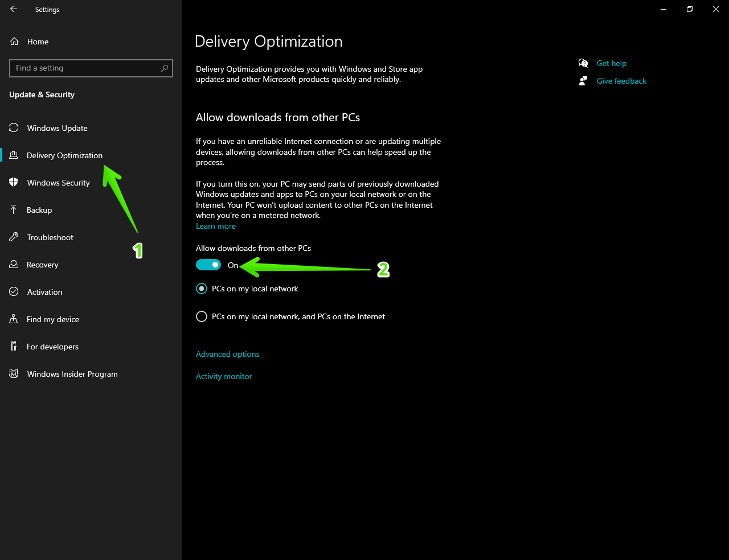This screenshot has width=729, height=560.
Task: Click the Find a setting search box
Action: pos(91,68)
